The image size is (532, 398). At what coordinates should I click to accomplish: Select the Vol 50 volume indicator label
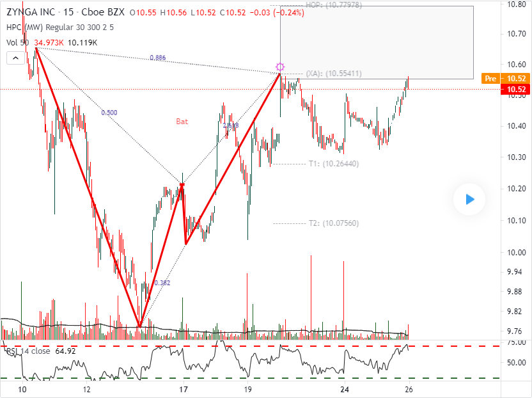point(18,43)
